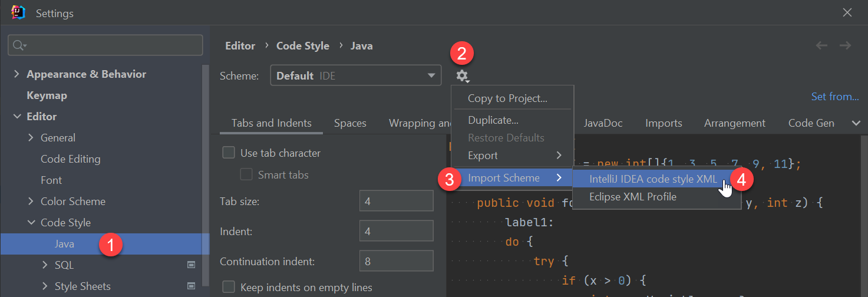
Task: Click the IntelliJ IDEA logo icon
Action: 18,12
